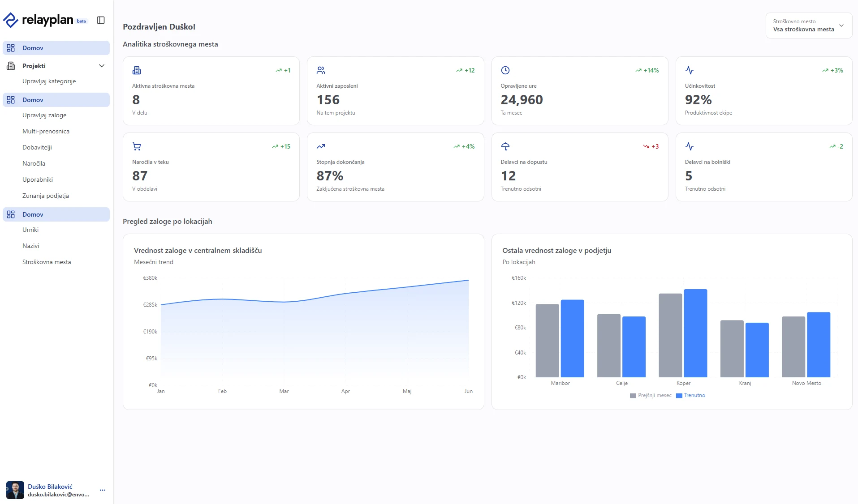Click the building icon in Aktivna stroškovna mesta card

pos(137,70)
